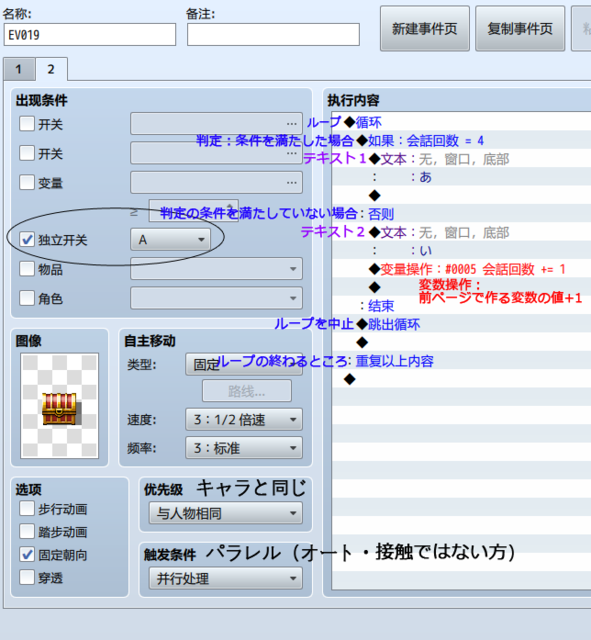Tick the 变量 condition checkbox
The height and width of the screenshot is (640, 591).
27,182
